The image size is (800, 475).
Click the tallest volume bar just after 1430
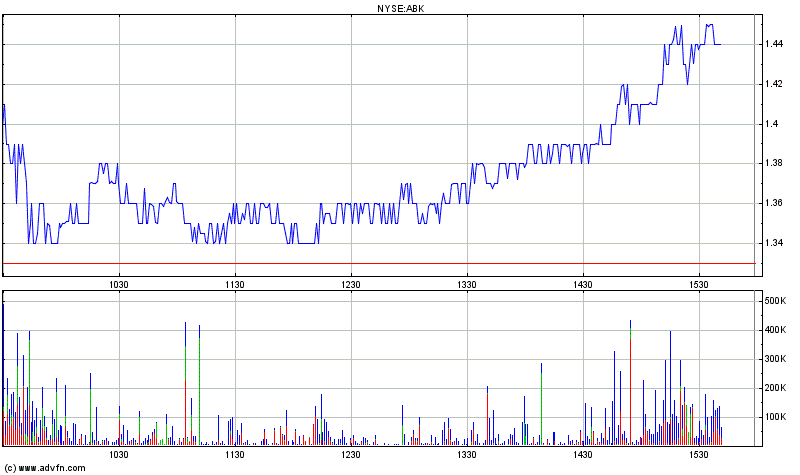point(631,383)
